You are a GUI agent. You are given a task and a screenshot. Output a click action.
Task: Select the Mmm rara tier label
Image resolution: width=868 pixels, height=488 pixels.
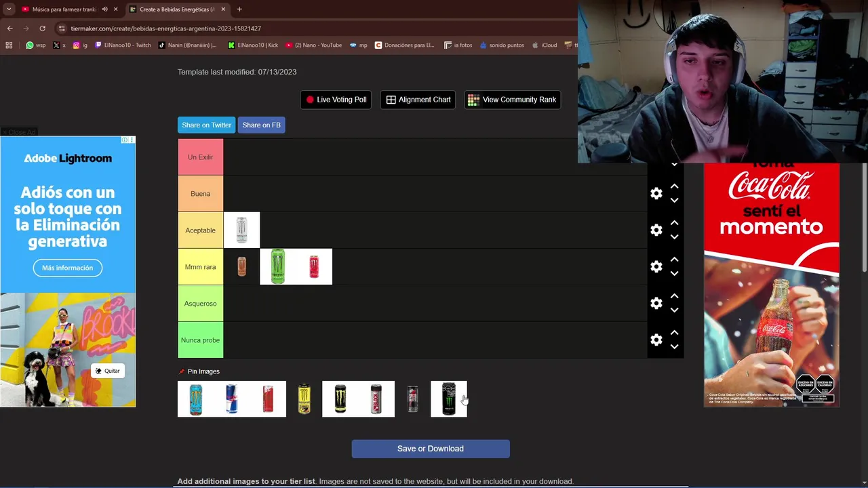[x=200, y=267]
